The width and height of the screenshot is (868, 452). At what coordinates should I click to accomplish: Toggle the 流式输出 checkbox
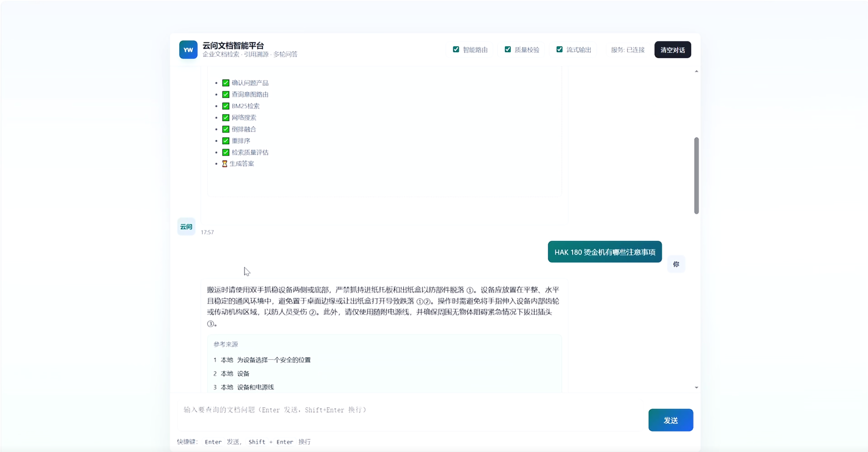click(559, 50)
